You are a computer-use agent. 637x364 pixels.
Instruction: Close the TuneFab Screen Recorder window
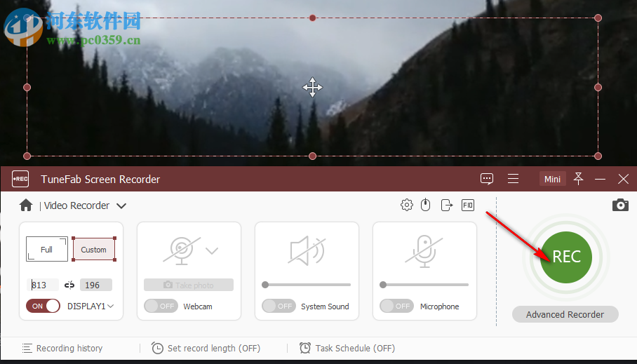pyautogui.click(x=623, y=179)
